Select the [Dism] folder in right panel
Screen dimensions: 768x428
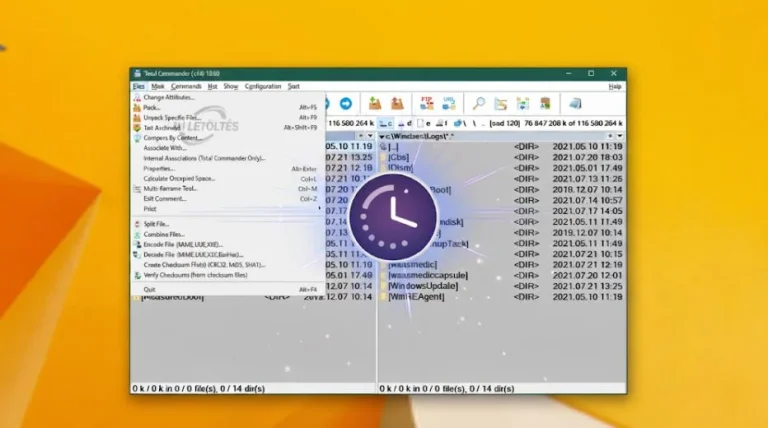[501, 168]
